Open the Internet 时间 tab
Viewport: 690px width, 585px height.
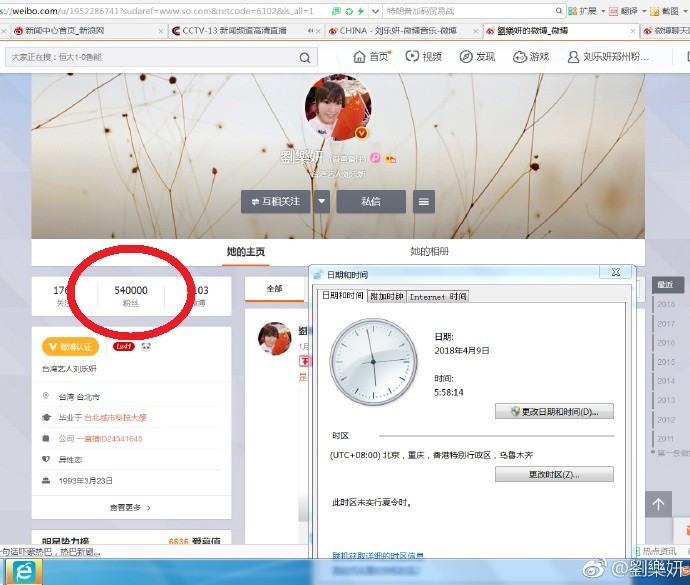coord(438,296)
